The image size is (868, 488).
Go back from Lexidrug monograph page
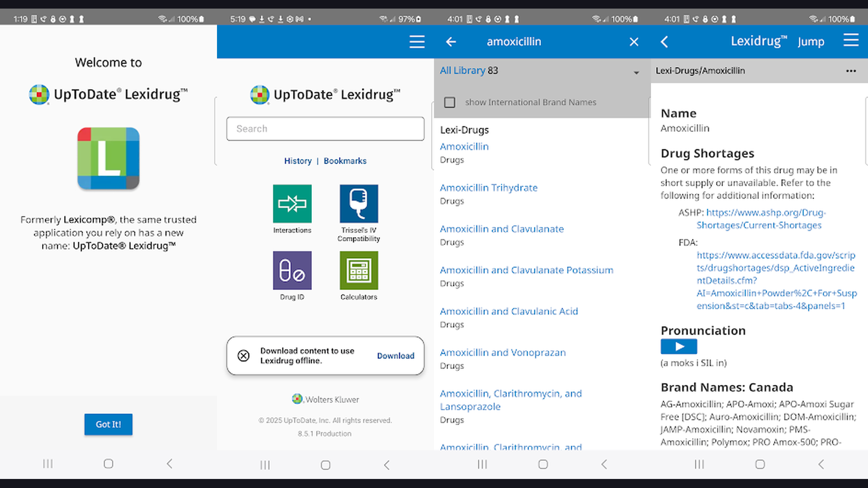pyautogui.click(x=664, y=42)
